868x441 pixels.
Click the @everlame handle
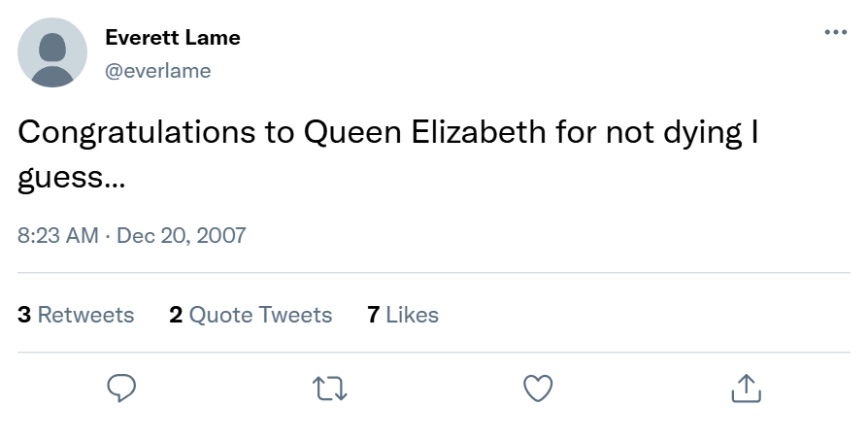click(157, 71)
